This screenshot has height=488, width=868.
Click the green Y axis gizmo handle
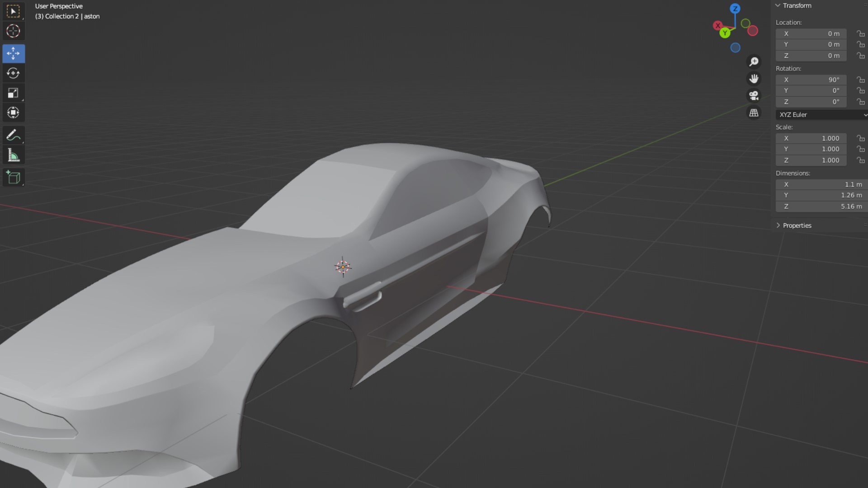coord(725,33)
